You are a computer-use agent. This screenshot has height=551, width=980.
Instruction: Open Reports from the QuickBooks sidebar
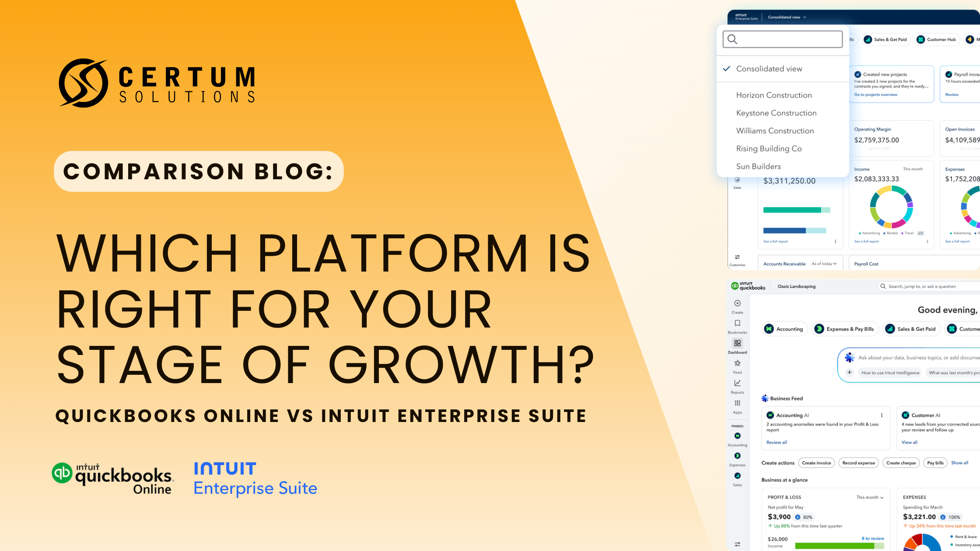737,383
